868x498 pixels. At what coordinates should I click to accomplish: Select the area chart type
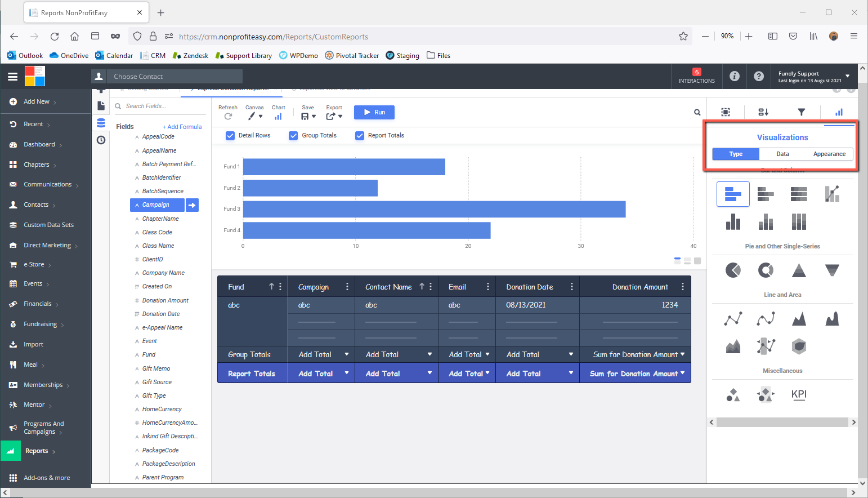coord(799,319)
